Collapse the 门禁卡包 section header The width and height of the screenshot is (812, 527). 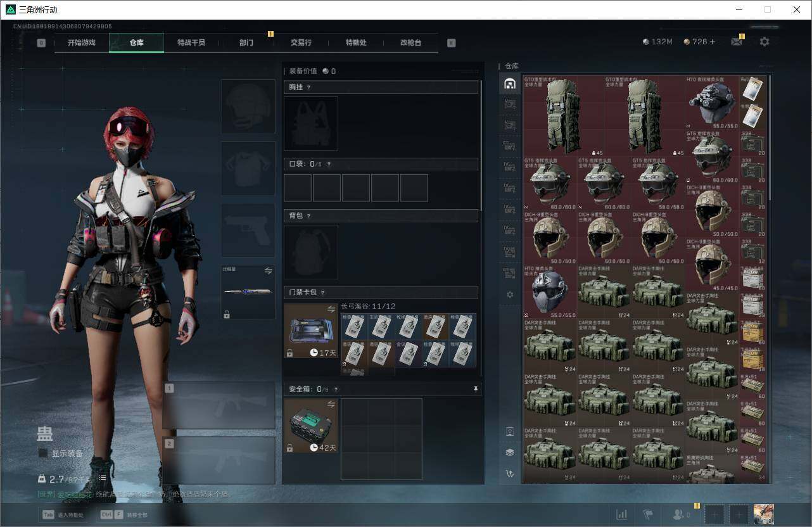pos(381,293)
